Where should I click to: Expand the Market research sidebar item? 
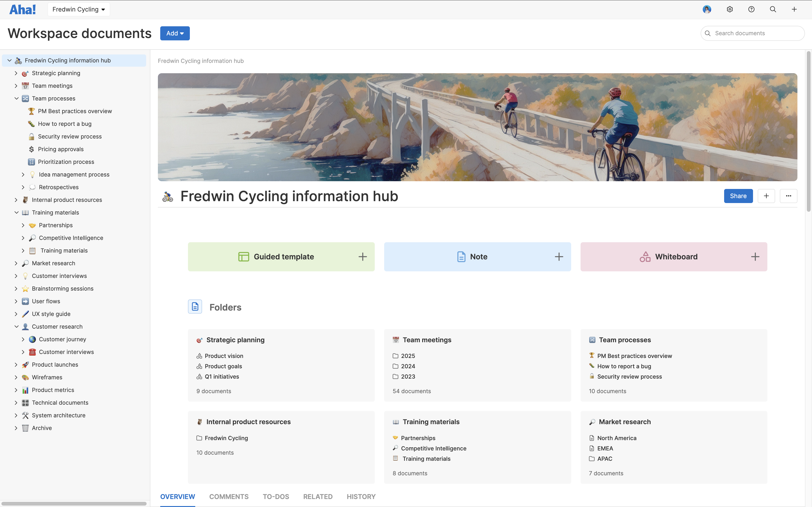(16, 263)
